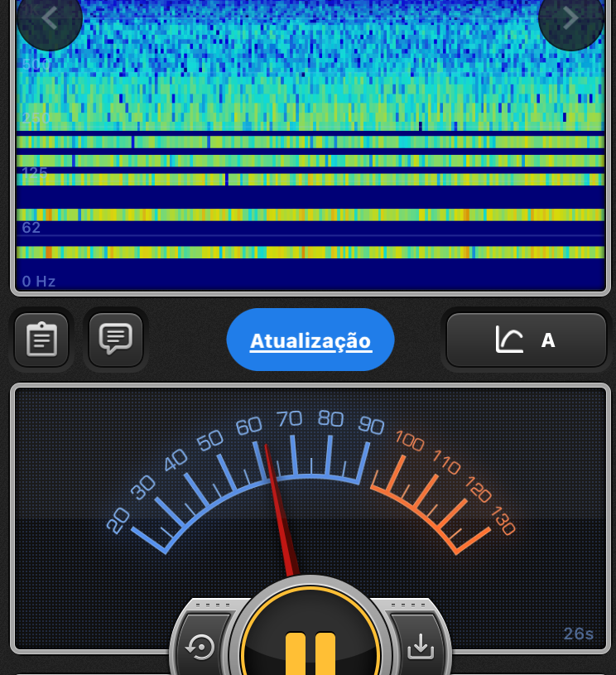Go to previous view with left chevron

click(x=50, y=18)
